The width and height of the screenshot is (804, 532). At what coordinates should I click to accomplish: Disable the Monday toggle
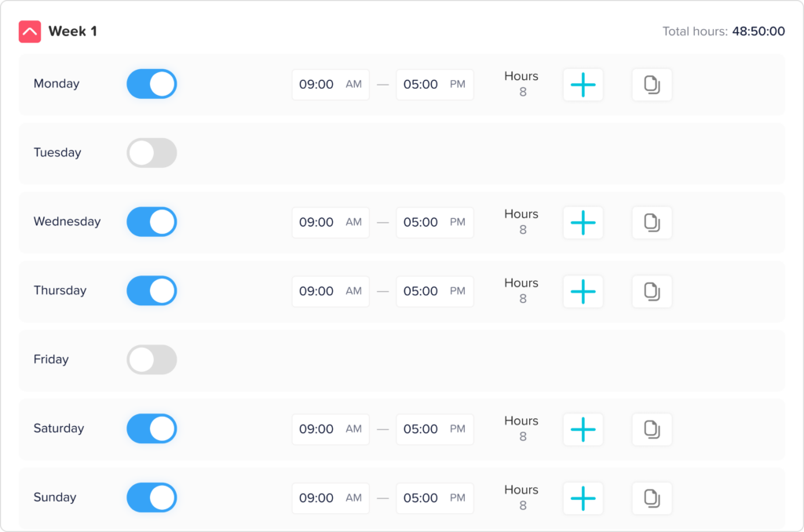pyautogui.click(x=152, y=84)
